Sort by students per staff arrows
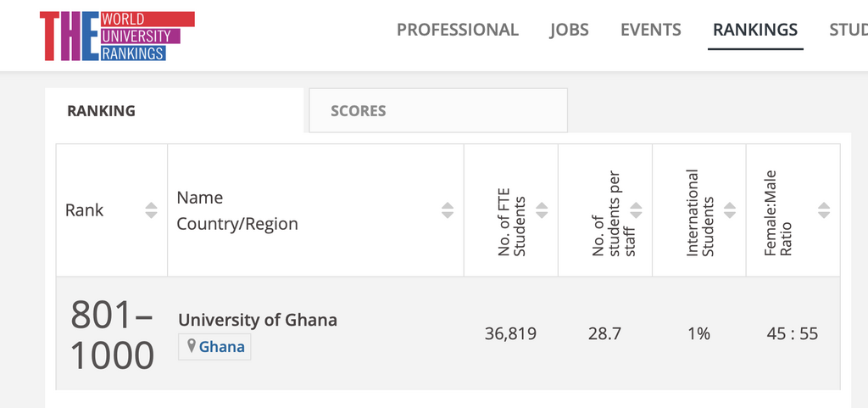This screenshot has width=868, height=408. [636, 210]
